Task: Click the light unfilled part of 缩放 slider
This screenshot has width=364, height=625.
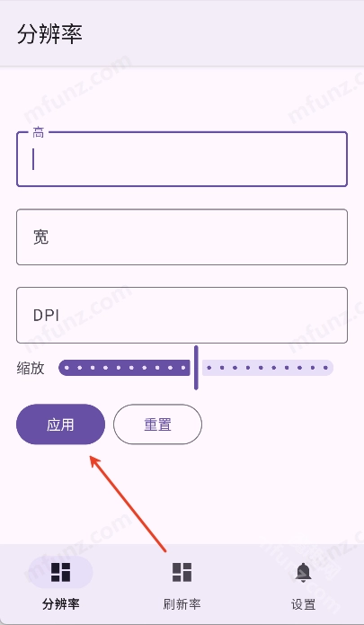Action: pos(268,368)
